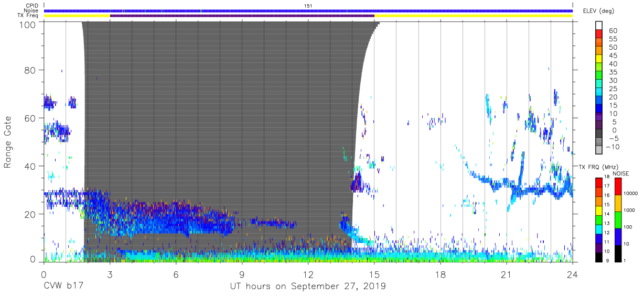Image resolution: width=644 pixels, height=297 pixels.
Task: Click the CPID label at top left
Action: click(31, 6)
